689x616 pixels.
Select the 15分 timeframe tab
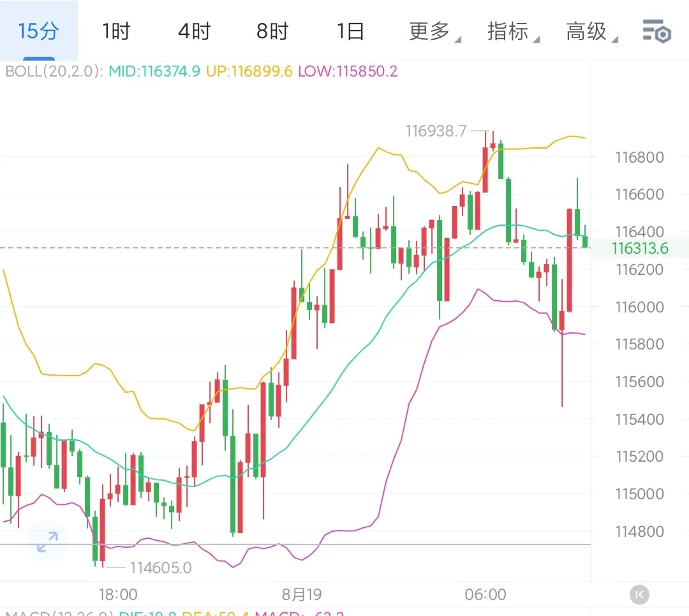[x=39, y=31]
